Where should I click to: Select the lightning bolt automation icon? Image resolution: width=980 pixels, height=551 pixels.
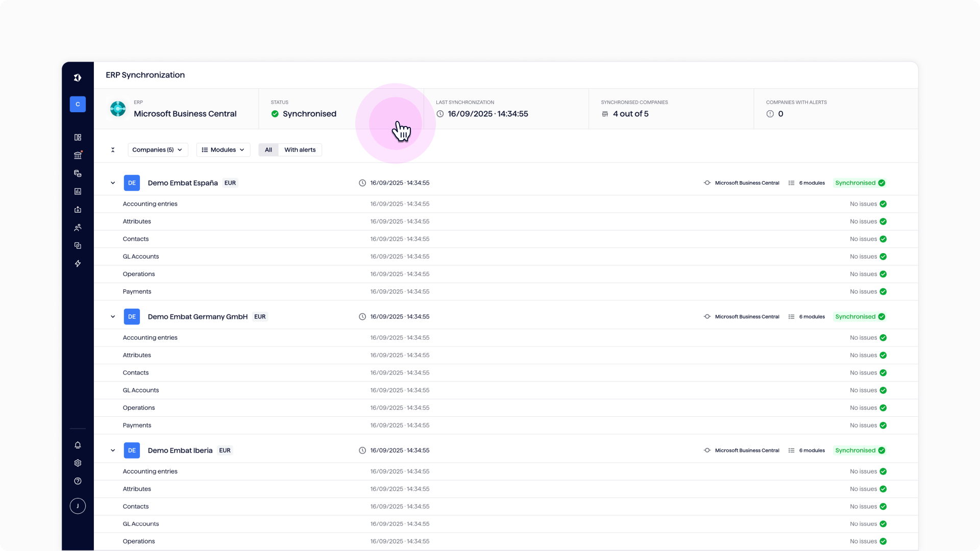click(78, 264)
